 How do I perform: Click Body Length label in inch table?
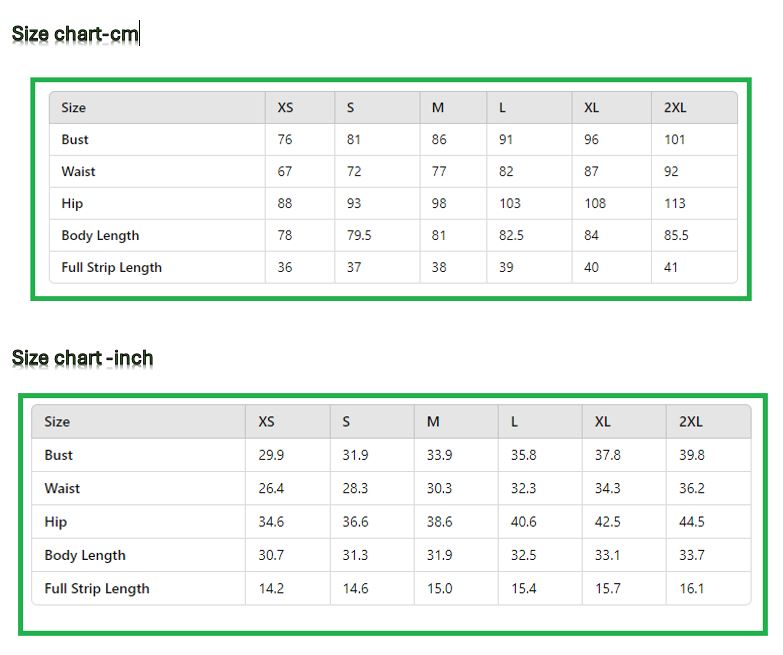[x=85, y=556]
